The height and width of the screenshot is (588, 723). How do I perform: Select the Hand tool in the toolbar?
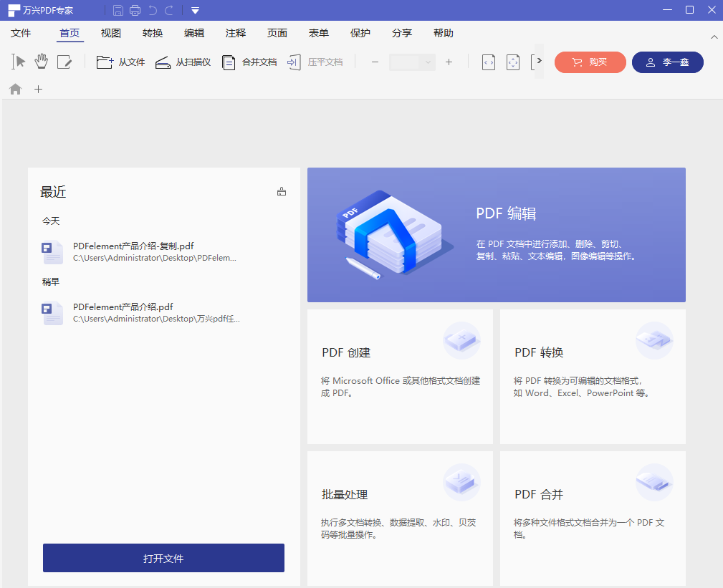click(41, 62)
